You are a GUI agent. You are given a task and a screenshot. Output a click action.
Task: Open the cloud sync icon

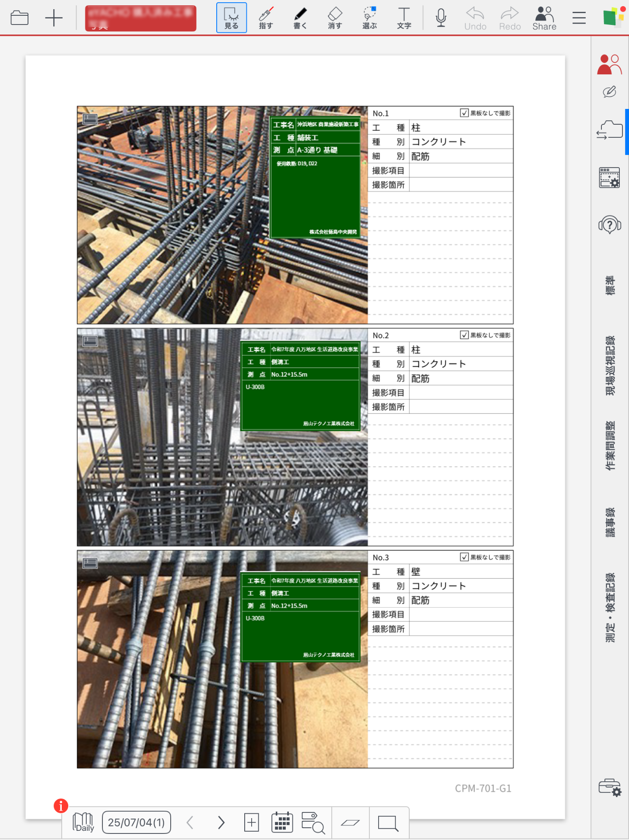pos(609,130)
